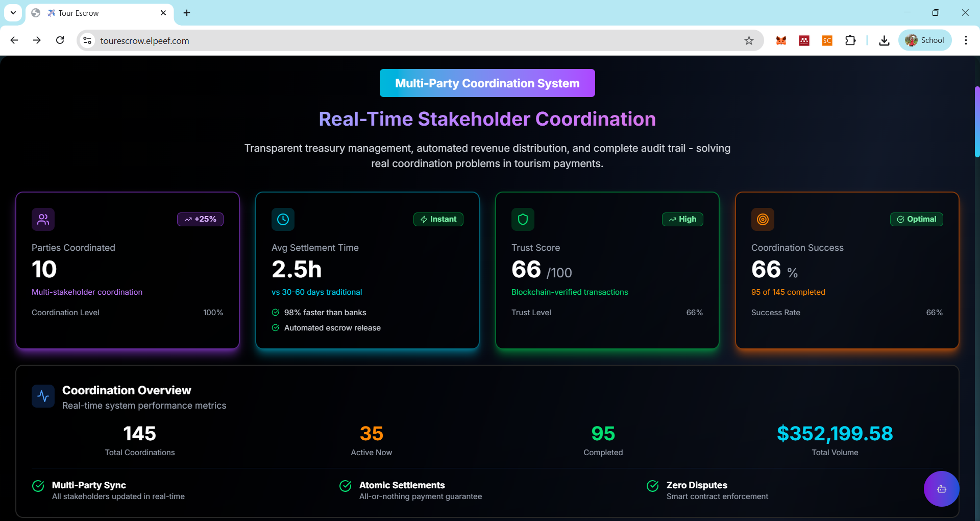Click the Instant badge on settlement card
980x521 pixels.
pos(438,219)
